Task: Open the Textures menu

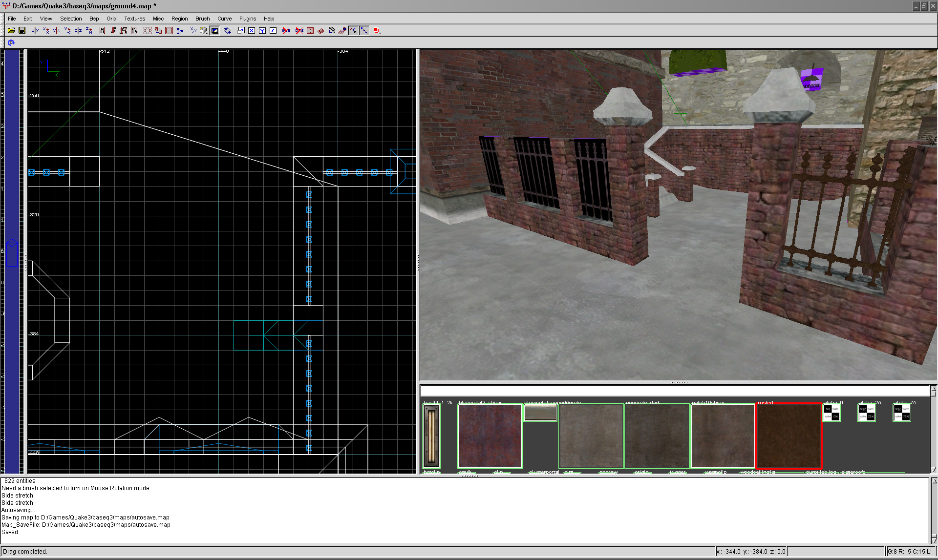Action: (134, 19)
